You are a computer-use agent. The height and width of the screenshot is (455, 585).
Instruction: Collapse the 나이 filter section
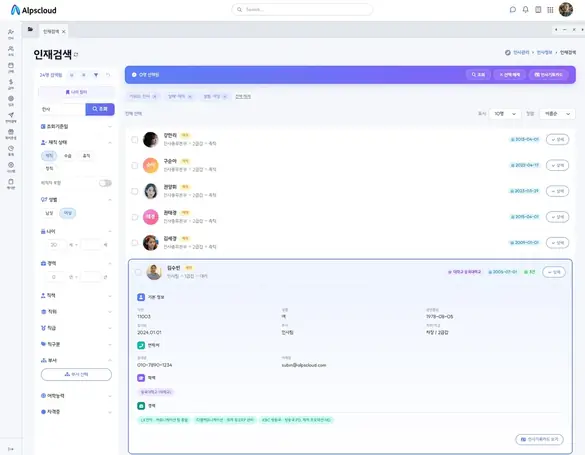pos(76,232)
